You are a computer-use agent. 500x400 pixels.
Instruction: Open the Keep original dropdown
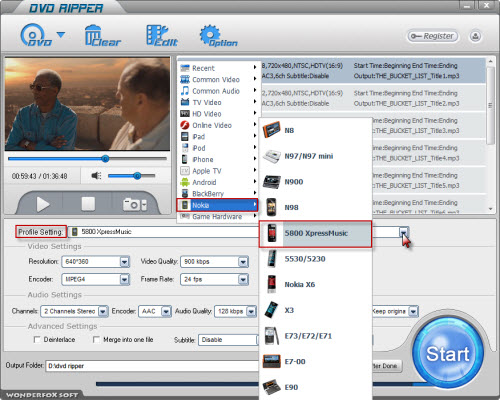[x=413, y=311]
